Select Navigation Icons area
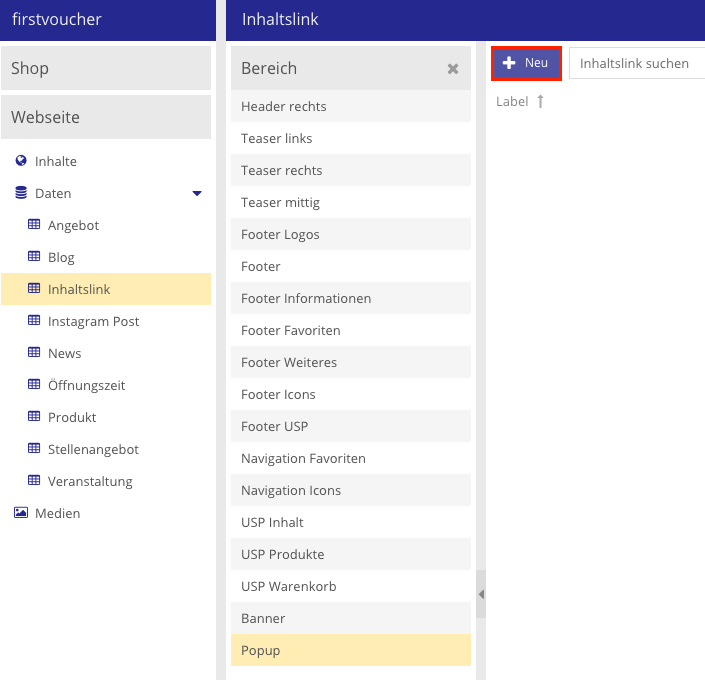This screenshot has height=680, width=705. [x=351, y=490]
